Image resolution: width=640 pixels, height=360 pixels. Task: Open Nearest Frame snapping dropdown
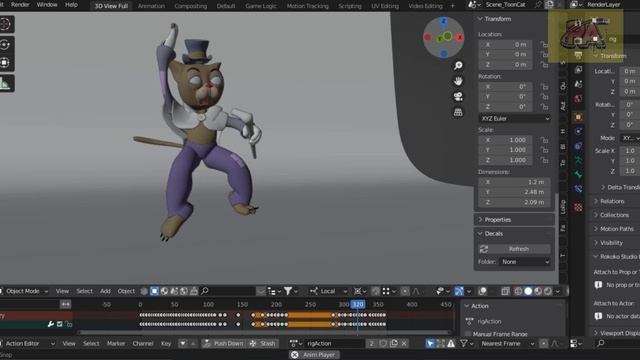(x=507, y=344)
